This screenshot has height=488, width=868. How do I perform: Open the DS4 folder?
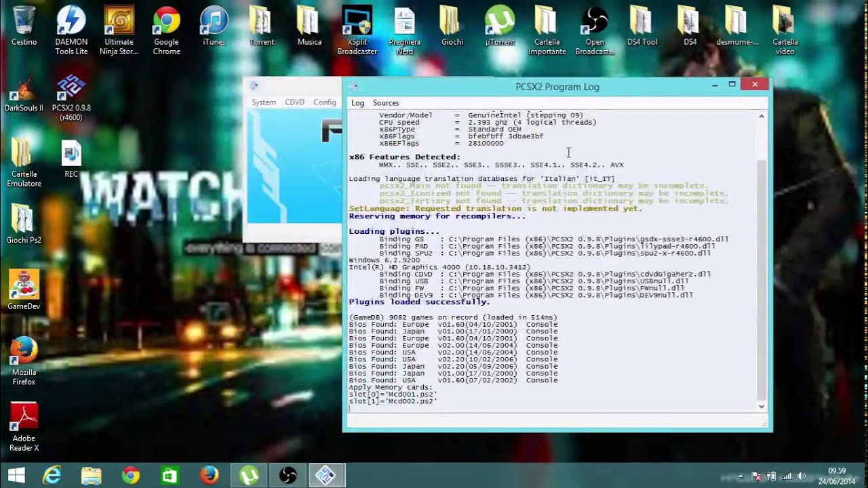[690, 26]
